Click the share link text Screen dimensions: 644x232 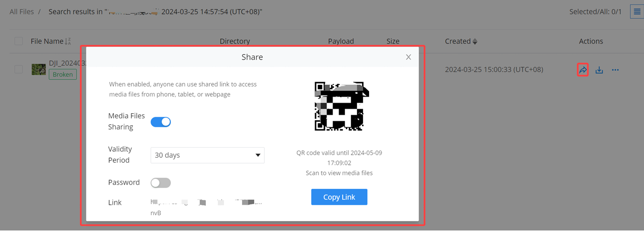coord(207,207)
